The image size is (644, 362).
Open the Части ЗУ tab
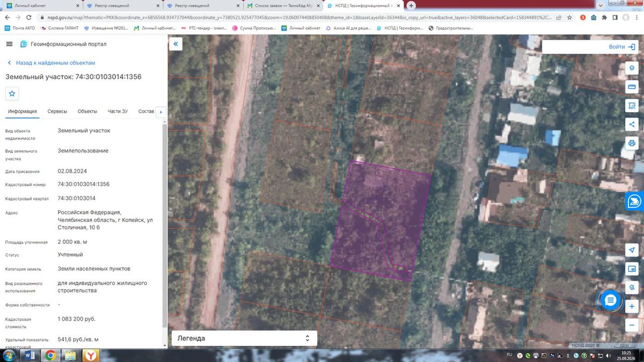point(118,112)
